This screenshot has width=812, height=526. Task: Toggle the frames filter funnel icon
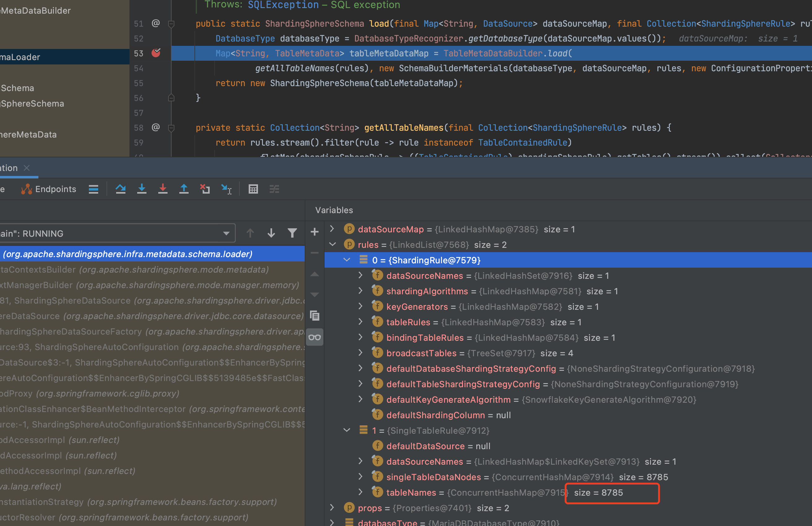click(x=292, y=233)
